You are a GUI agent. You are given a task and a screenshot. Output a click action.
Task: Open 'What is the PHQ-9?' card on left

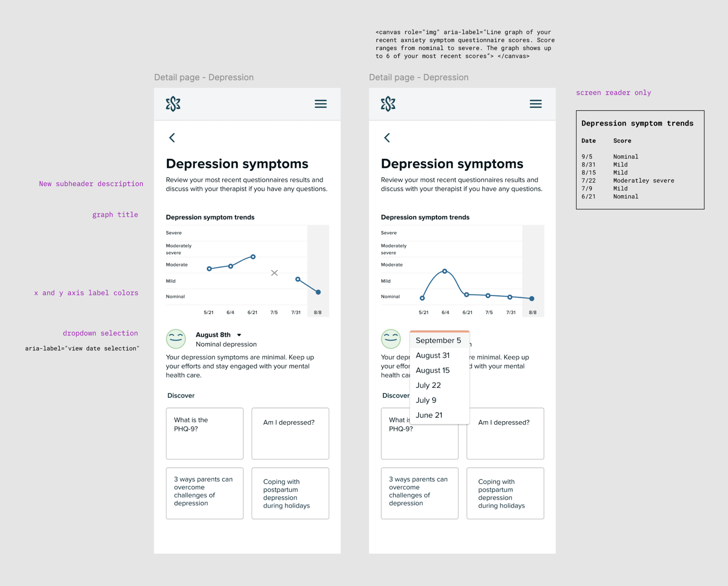[205, 434]
